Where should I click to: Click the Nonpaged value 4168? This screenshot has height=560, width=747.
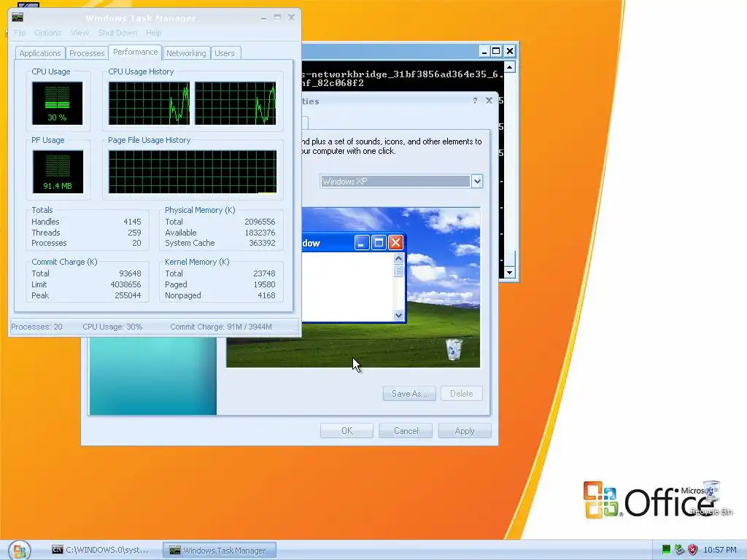[x=266, y=296]
